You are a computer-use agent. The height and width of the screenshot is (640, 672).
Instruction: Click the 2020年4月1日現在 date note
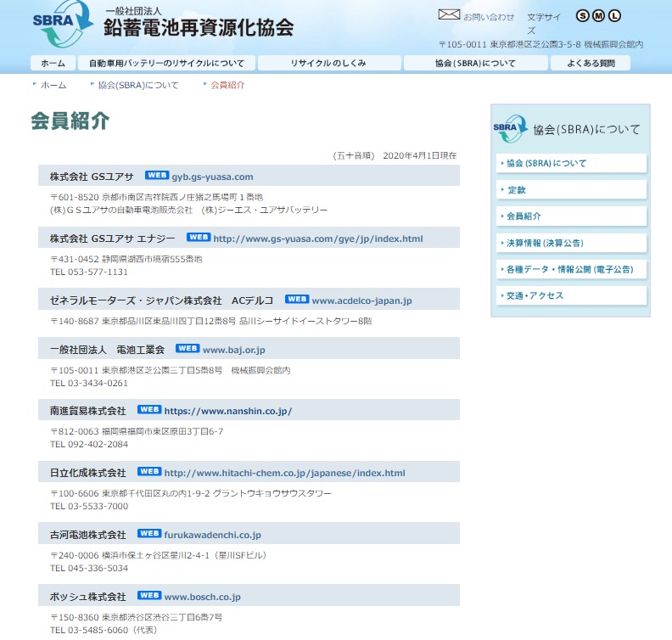[419, 155]
